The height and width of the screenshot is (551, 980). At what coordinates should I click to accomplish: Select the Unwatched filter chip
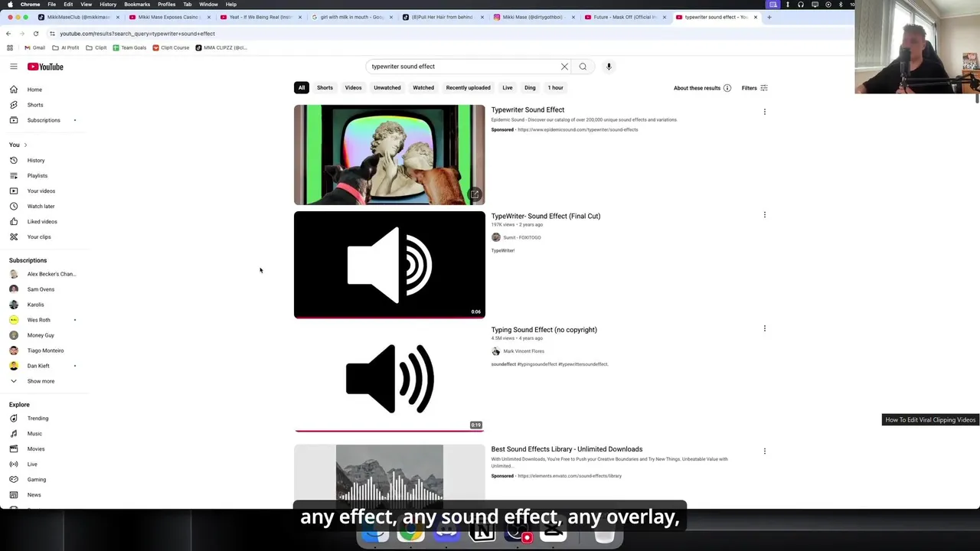coord(387,88)
